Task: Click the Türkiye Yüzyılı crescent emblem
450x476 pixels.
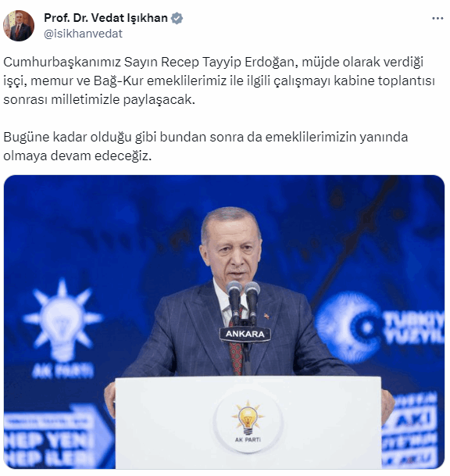Action: pyautogui.click(x=348, y=327)
